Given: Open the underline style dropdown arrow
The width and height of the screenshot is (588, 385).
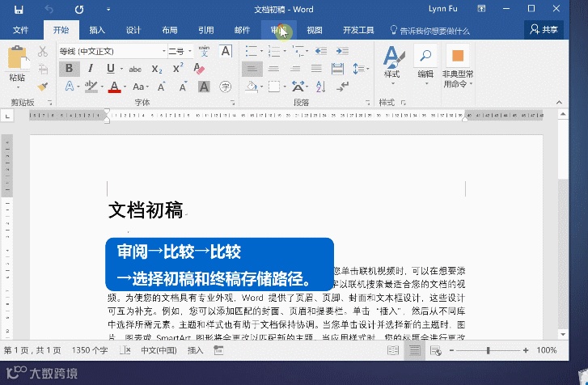Looking at the screenshot, I should click(121, 69).
